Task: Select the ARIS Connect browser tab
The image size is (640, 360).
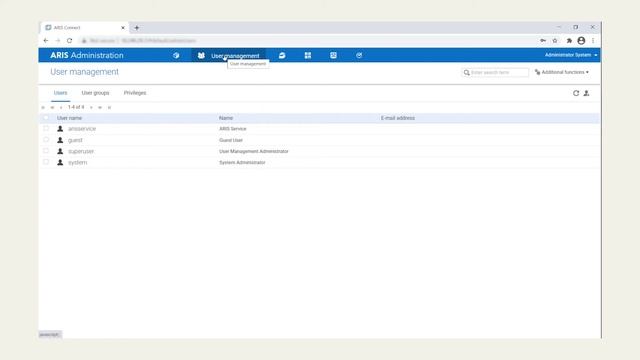Action: tap(84, 28)
